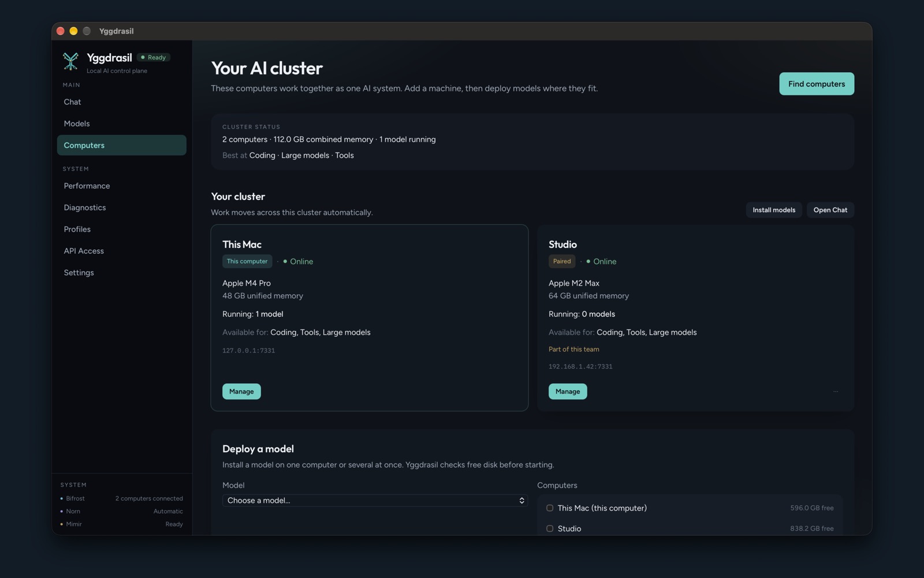Click the Ready status badge
Viewport: 924px width, 578px height.
tap(154, 57)
